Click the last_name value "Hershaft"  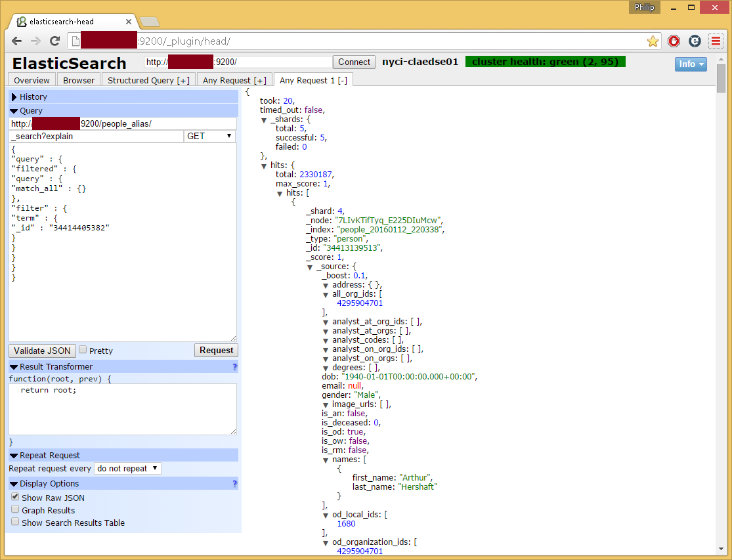(418, 487)
